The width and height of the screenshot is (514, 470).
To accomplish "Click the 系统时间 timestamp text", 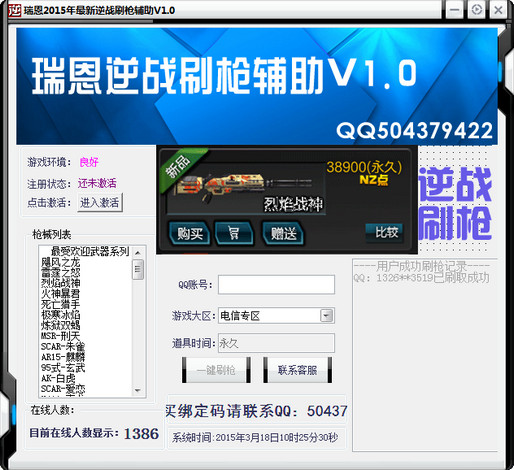I will (255, 437).
